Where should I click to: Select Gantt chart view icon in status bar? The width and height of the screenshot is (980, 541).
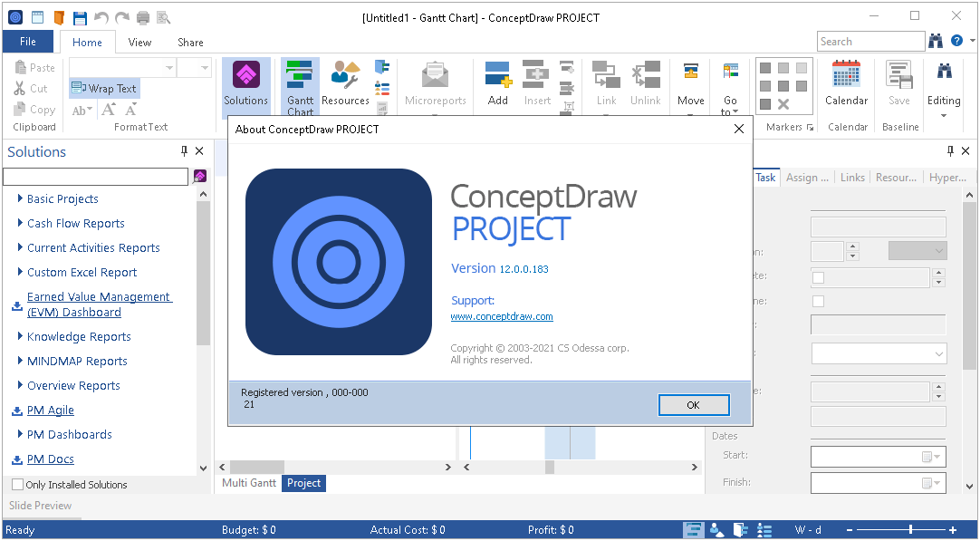693,530
